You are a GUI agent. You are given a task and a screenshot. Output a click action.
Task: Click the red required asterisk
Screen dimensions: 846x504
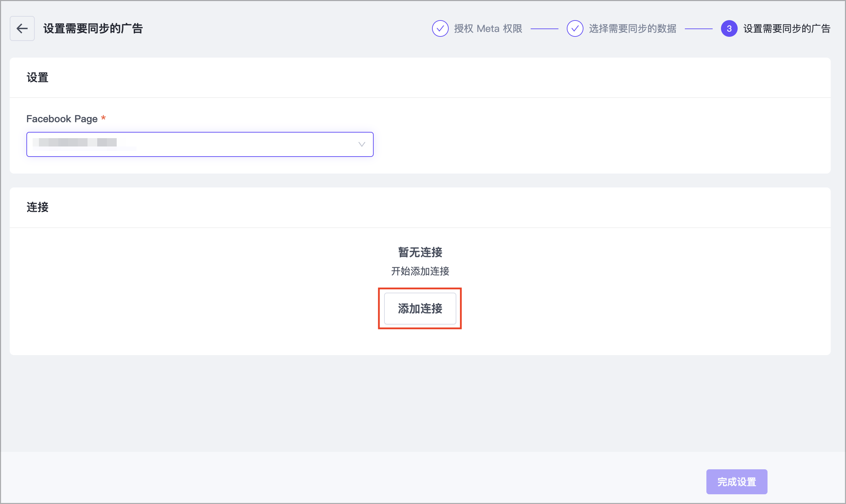coord(103,118)
